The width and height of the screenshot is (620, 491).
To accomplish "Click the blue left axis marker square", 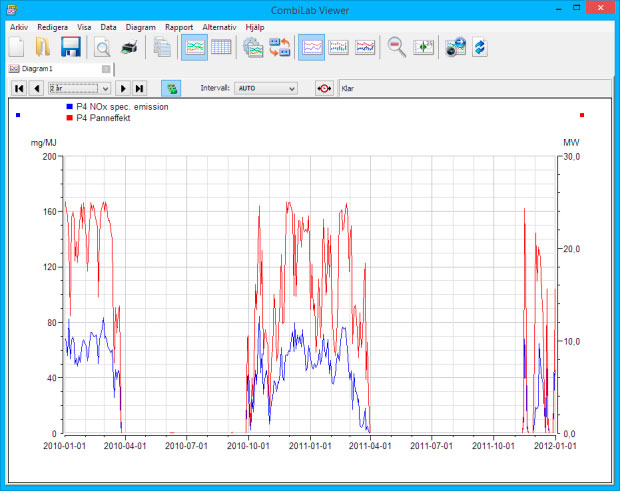I will click(x=18, y=115).
